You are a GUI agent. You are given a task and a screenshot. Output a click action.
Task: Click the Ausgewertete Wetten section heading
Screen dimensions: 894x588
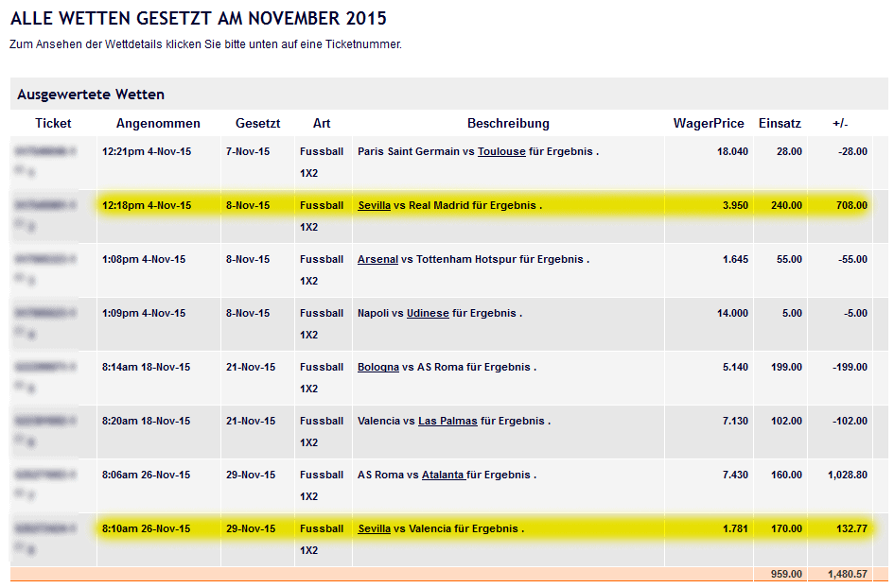[x=91, y=95]
